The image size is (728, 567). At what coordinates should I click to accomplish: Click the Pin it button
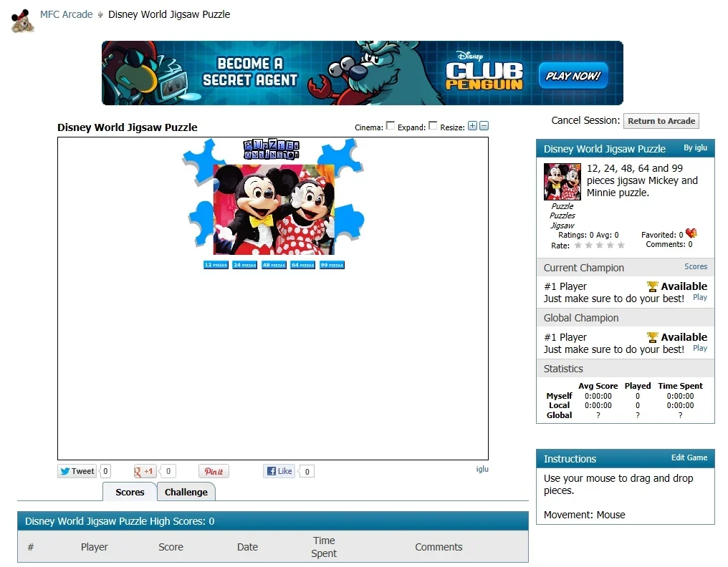(x=214, y=471)
